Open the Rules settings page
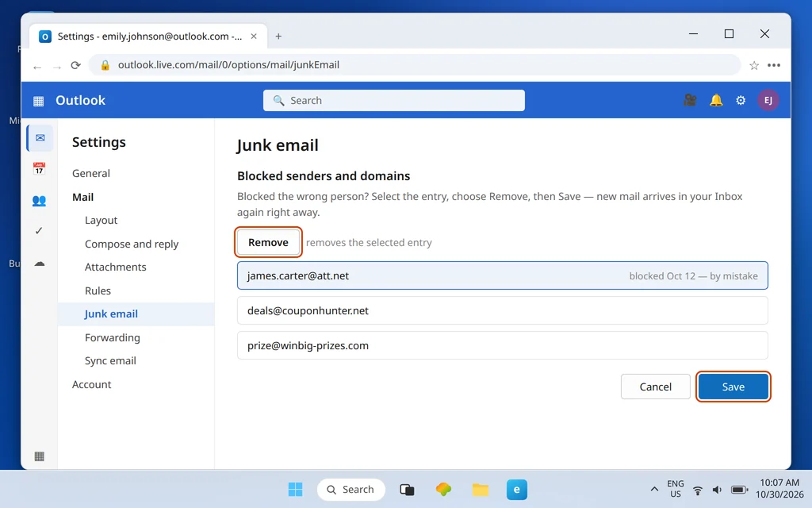Screen dimensions: 812x508 click(98, 291)
